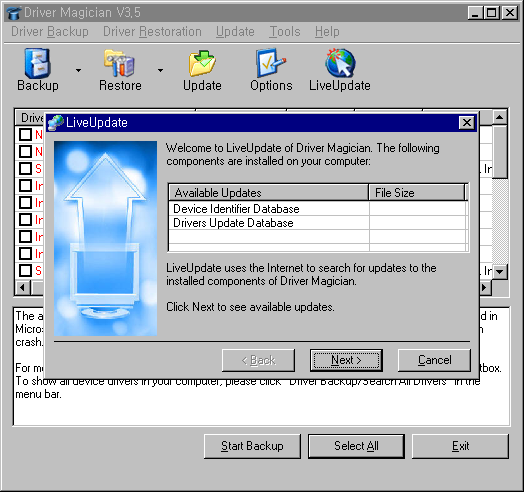Click the driver list vertical scrollbar thumb

point(500,152)
